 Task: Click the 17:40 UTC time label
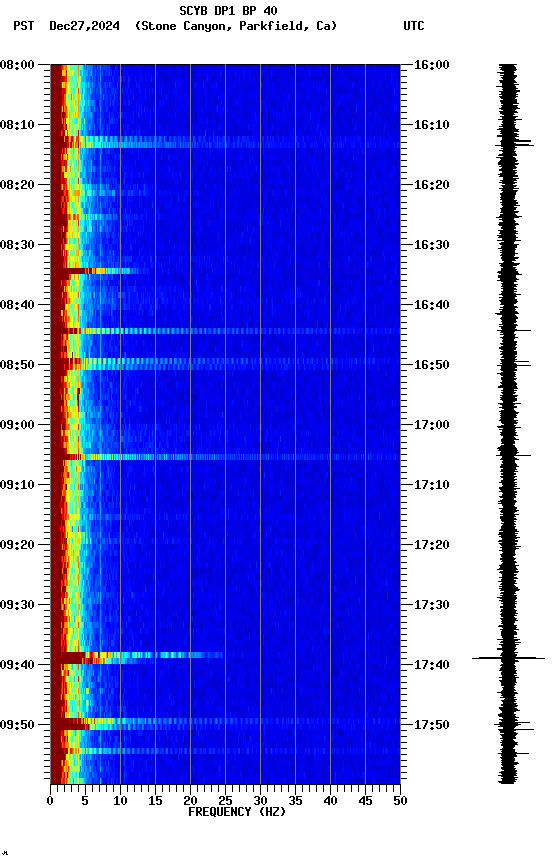(x=432, y=665)
